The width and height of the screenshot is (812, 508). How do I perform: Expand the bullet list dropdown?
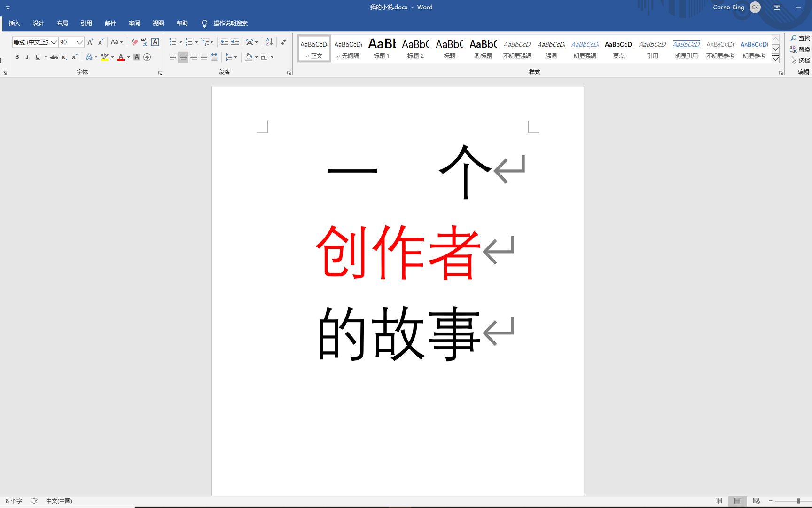181,42
